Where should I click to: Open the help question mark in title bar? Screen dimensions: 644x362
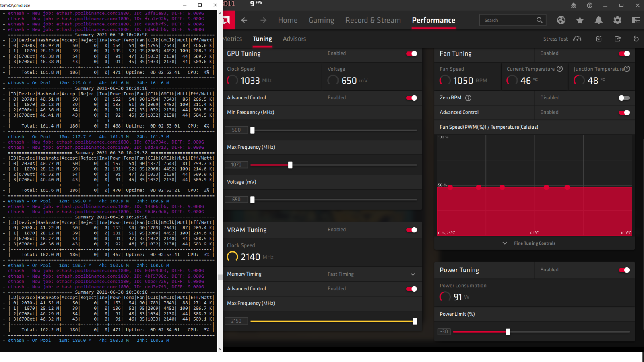[x=589, y=5]
